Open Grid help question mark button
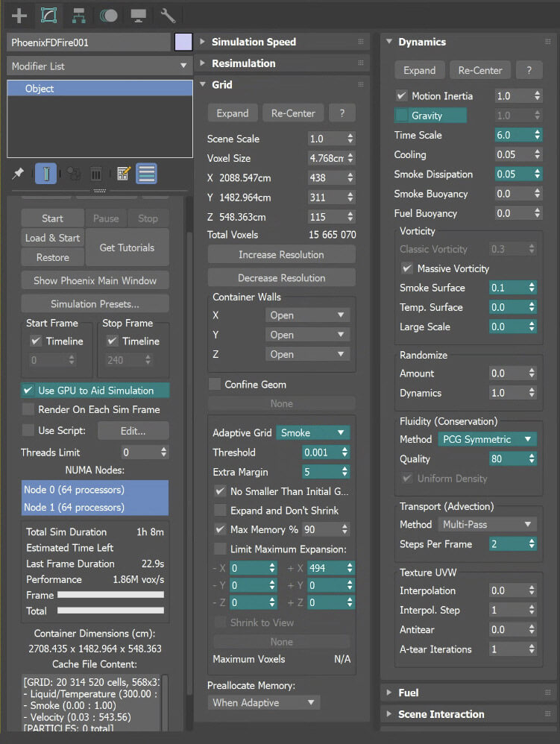The height and width of the screenshot is (744, 560). [342, 113]
